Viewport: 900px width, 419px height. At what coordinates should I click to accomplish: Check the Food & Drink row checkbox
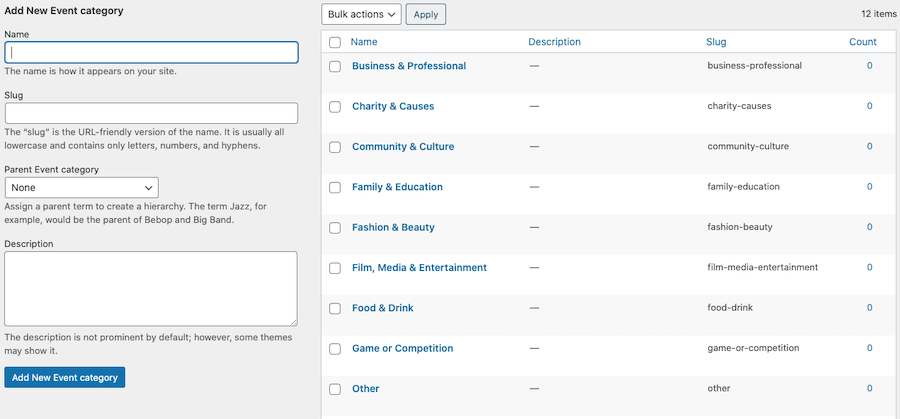(x=335, y=309)
